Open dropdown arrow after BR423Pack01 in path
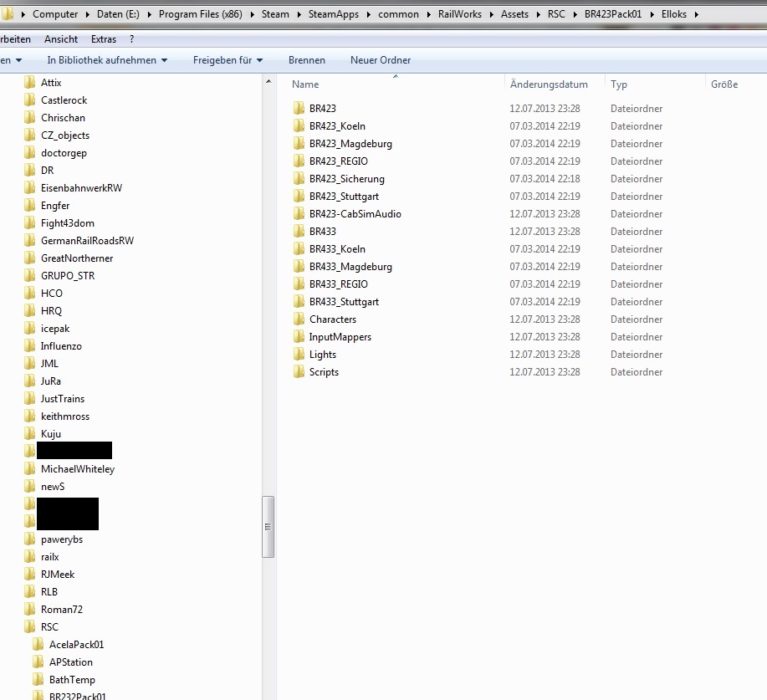 (652, 14)
